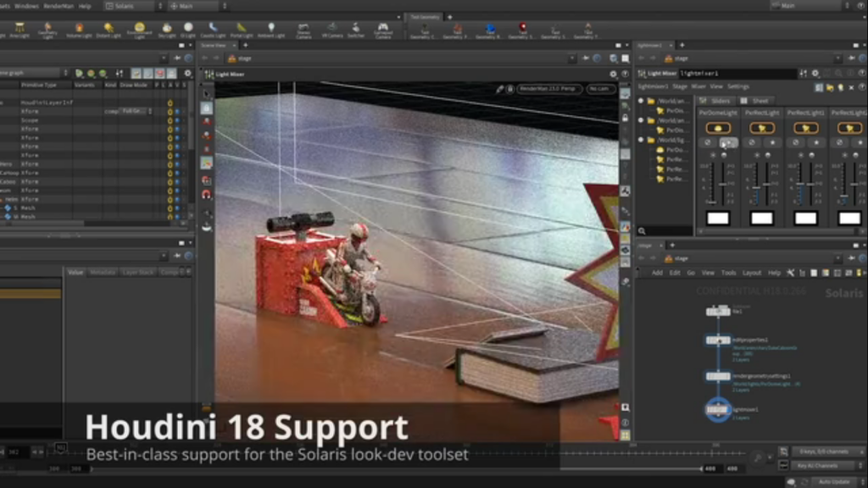Create an Ambient Light
Screen dimensions: 868x488
coord(271,30)
